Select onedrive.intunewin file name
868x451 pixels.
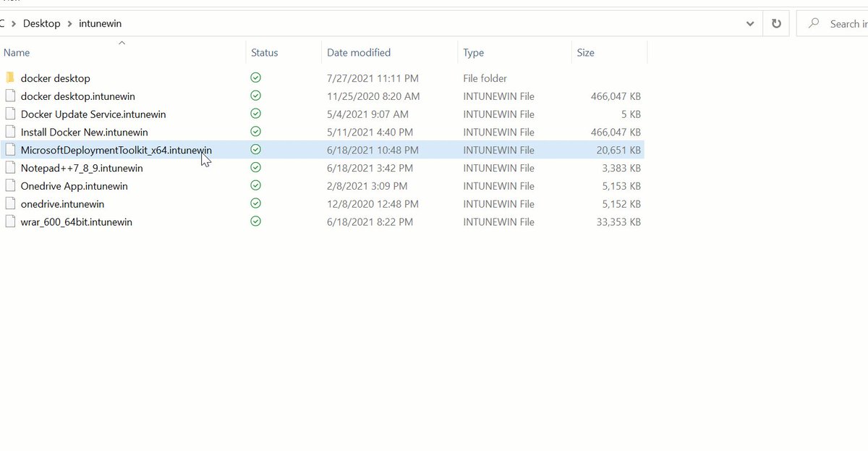click(x=63, y=204)
